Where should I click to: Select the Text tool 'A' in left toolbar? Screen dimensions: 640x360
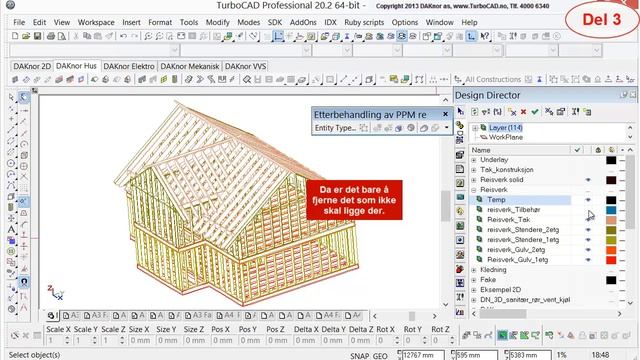click(x=11, y=230)
